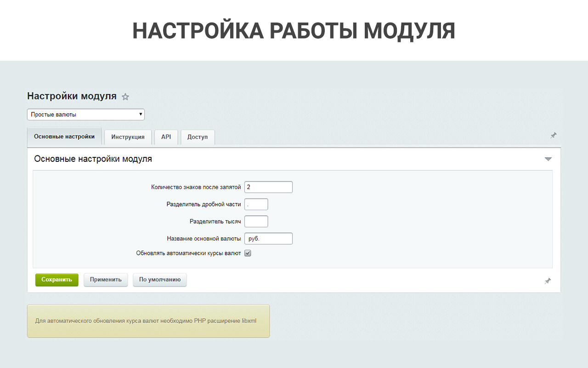Click the pin icon beside the tabs row
The width and height of the screenshot is (588, 368).
pos(553,135)
